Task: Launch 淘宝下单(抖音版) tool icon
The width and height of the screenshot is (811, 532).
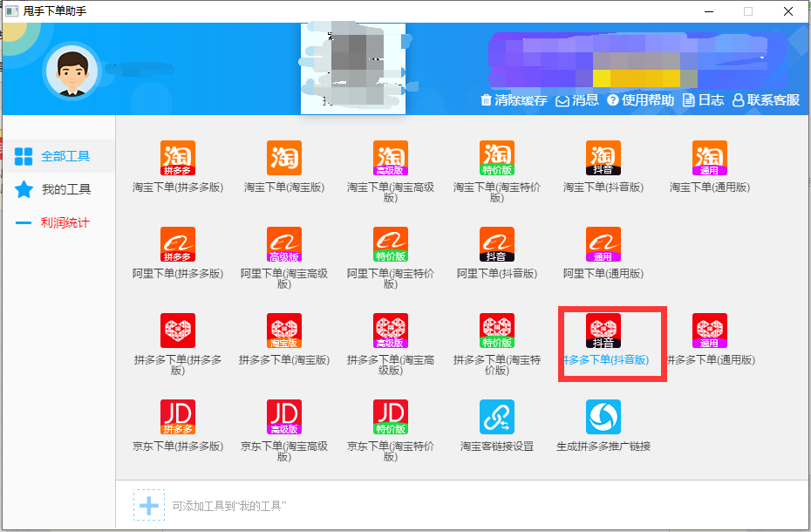Action: 603,158
